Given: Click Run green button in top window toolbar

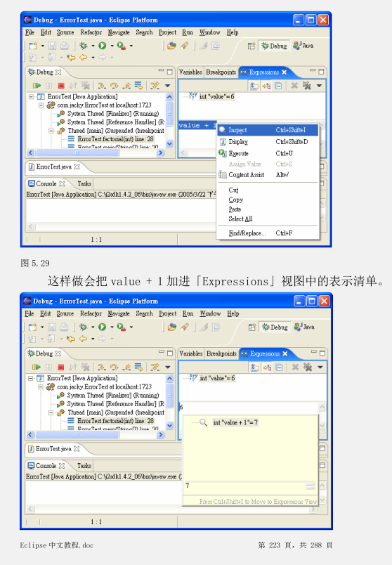Looking at the screenshot, I should click(103, 46).
